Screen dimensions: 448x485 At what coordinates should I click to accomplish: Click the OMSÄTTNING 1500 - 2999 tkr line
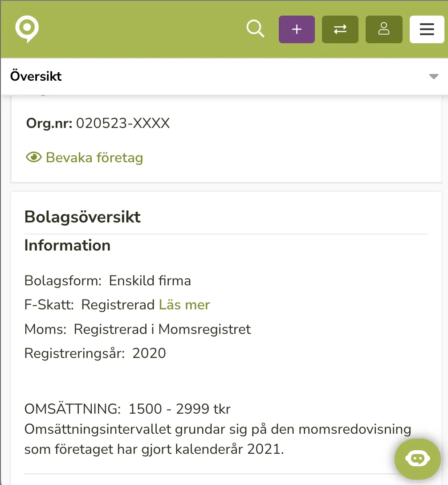pos(127,409)
